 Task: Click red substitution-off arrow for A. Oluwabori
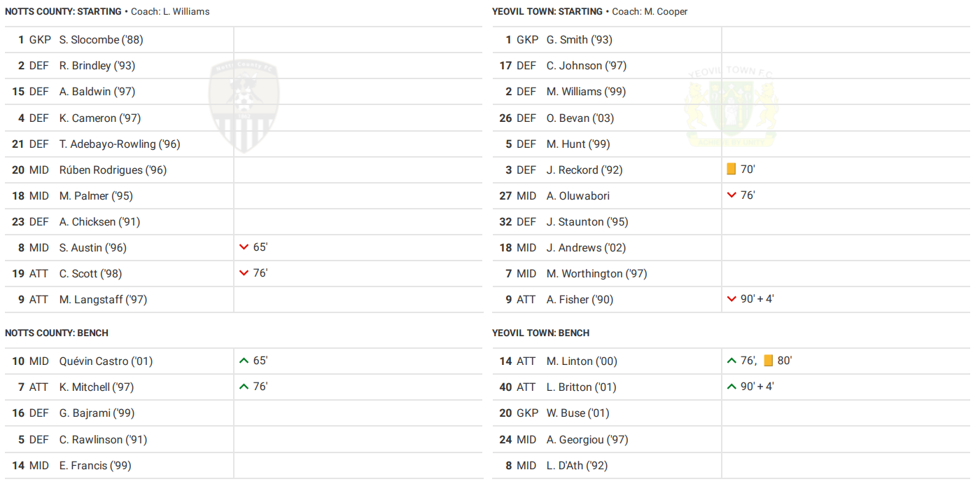click(x=731, y=195)
